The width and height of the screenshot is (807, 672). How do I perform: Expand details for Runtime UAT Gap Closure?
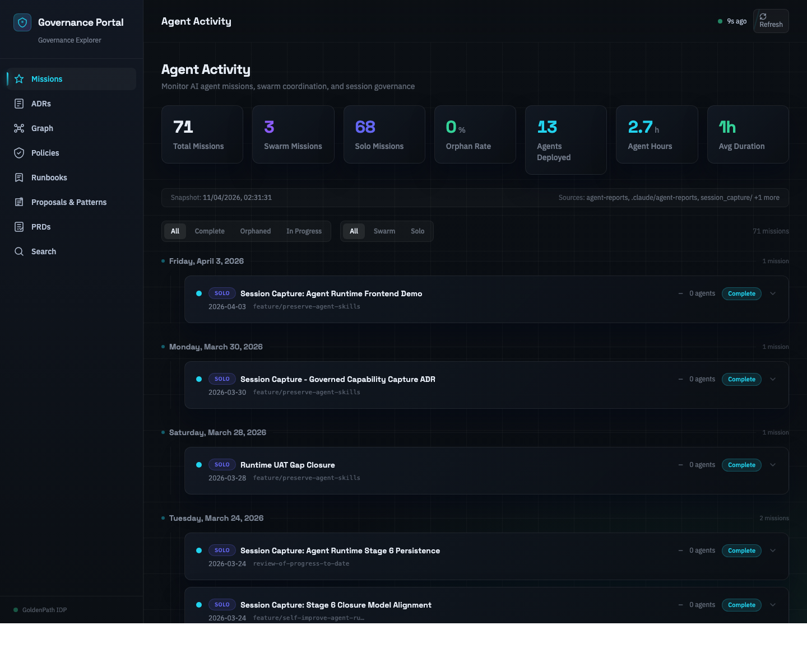pyautogui.click(x=773, y=465)
